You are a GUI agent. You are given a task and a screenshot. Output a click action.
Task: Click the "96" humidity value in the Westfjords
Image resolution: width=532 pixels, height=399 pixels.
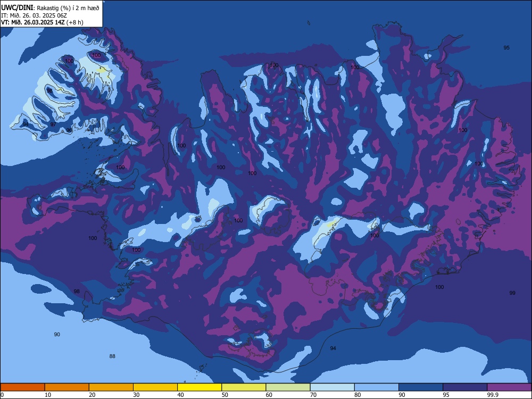tap(69, 130)
